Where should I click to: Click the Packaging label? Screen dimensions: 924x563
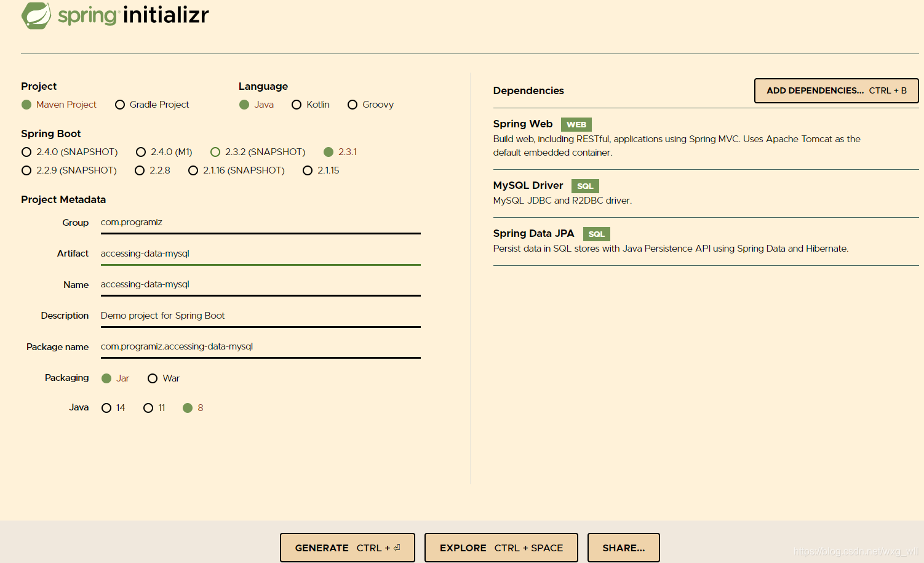(66, 378)
